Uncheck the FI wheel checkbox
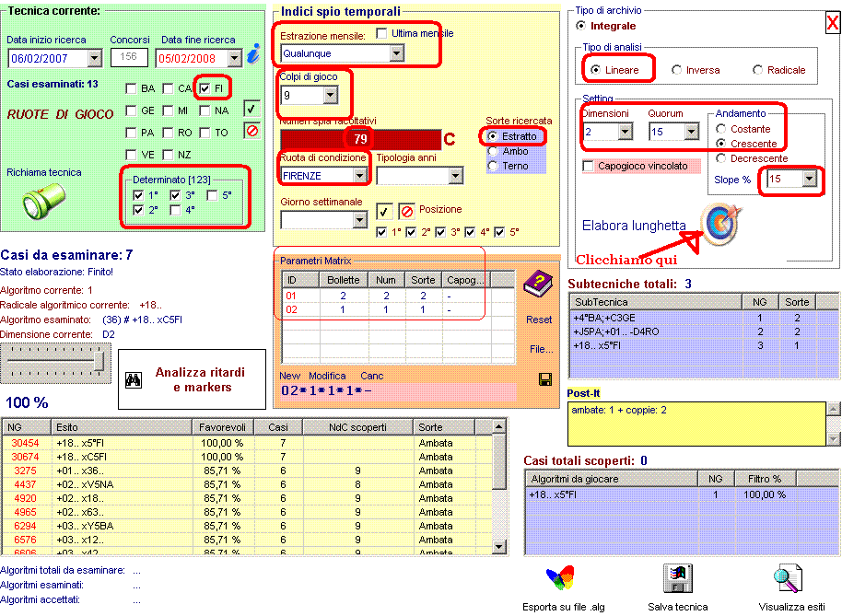 tap(205, 88)
